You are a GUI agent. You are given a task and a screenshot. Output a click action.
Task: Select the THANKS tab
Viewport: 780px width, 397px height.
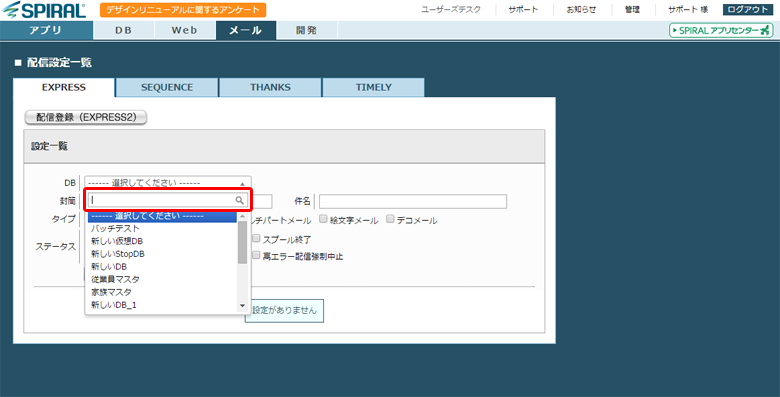(270, 88)
